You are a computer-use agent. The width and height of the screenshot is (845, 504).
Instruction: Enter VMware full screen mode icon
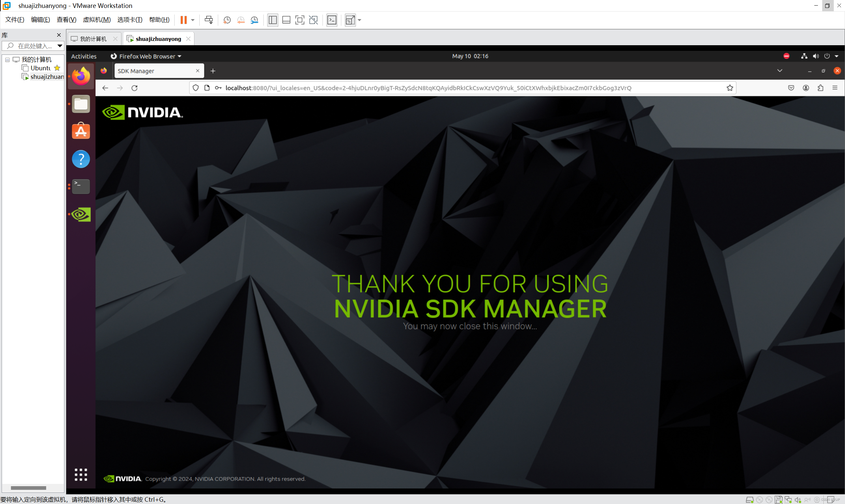(300, 20)
